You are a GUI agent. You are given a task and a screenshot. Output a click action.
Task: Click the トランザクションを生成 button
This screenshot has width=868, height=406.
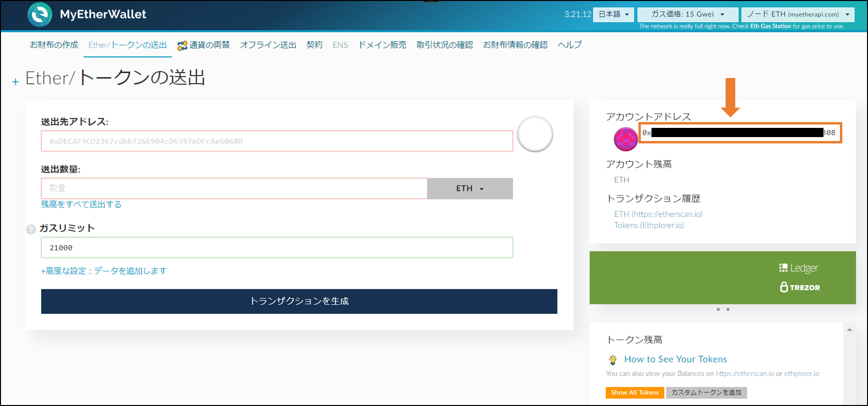[x=299, y=301]
